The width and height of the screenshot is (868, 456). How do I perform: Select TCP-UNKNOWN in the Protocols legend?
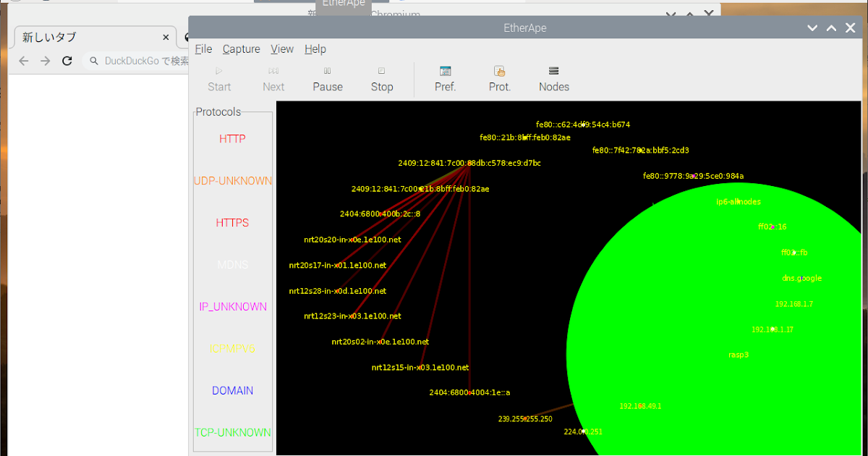pos(232,432)
